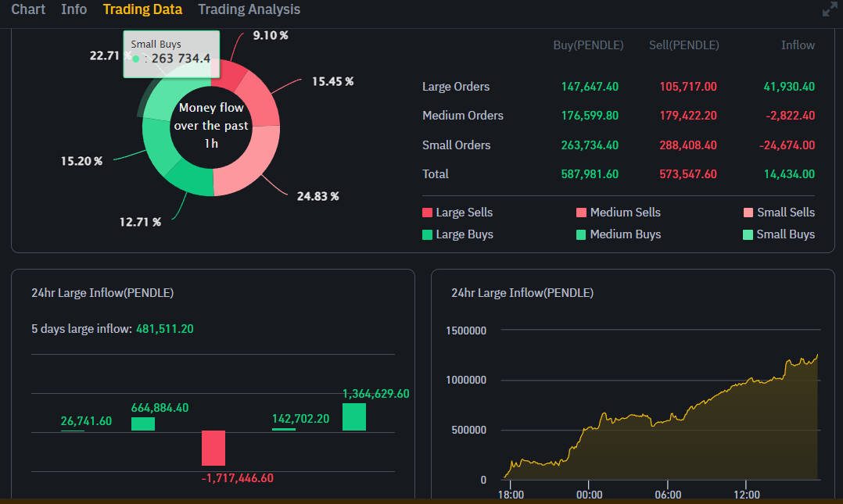Click the Large Orders row label

(456, 87)
